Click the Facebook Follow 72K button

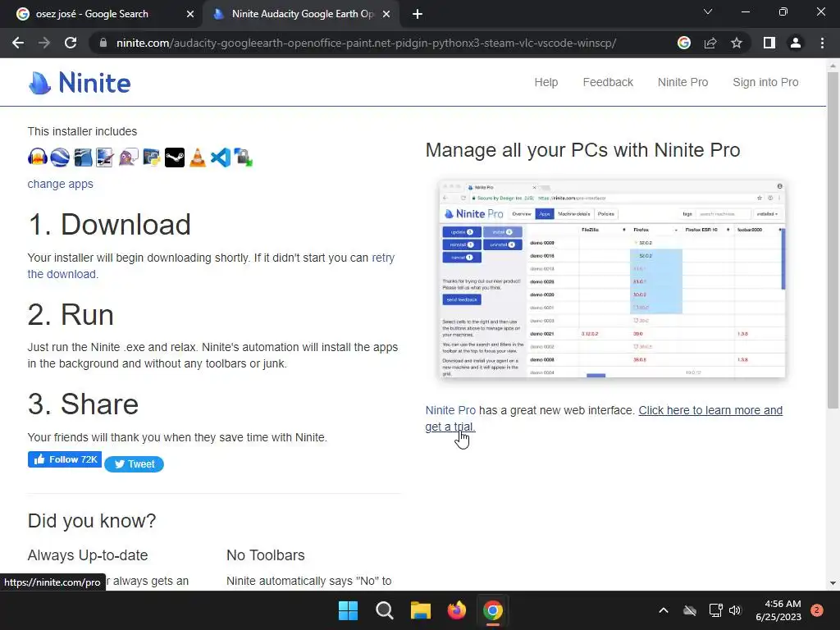click(65, 459)
